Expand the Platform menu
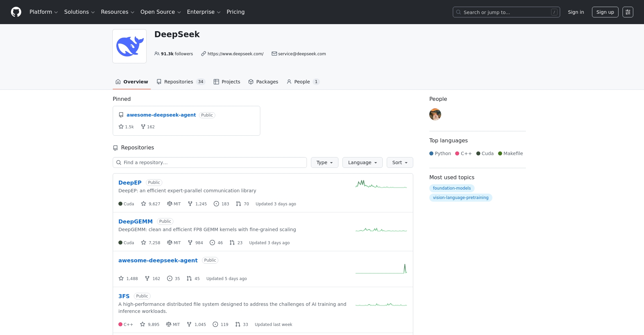This screenshot has width=644, height=335. click(x=44, y=12)
